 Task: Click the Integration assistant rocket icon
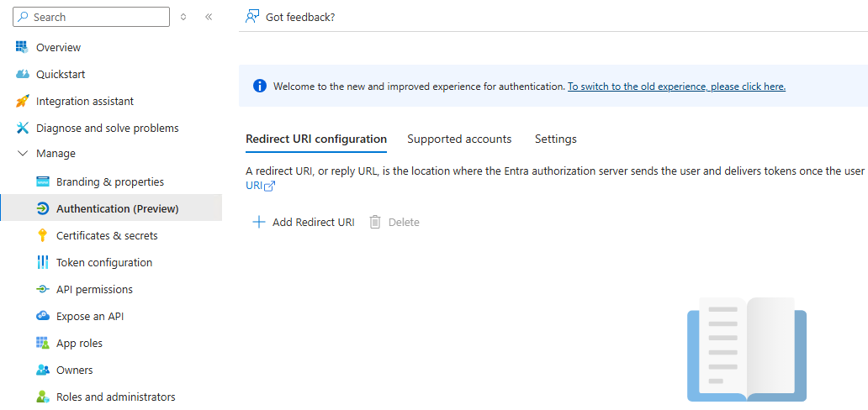22,102
